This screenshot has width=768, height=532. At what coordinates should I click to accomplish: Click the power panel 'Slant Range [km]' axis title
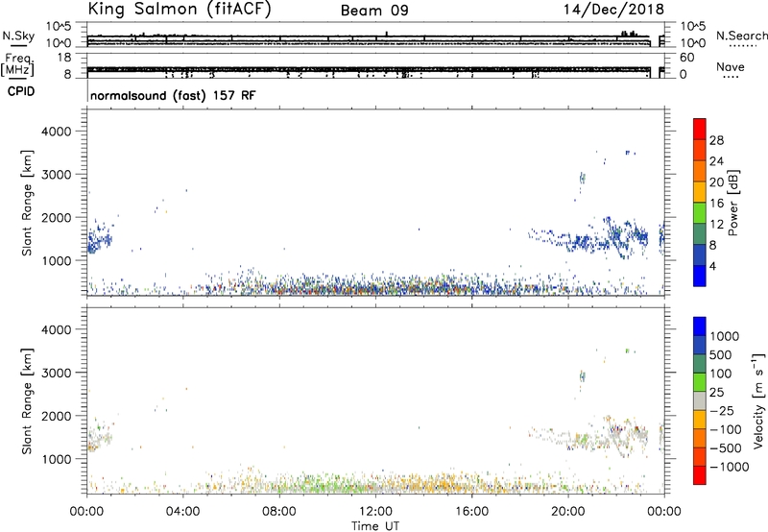pos(27,203)
